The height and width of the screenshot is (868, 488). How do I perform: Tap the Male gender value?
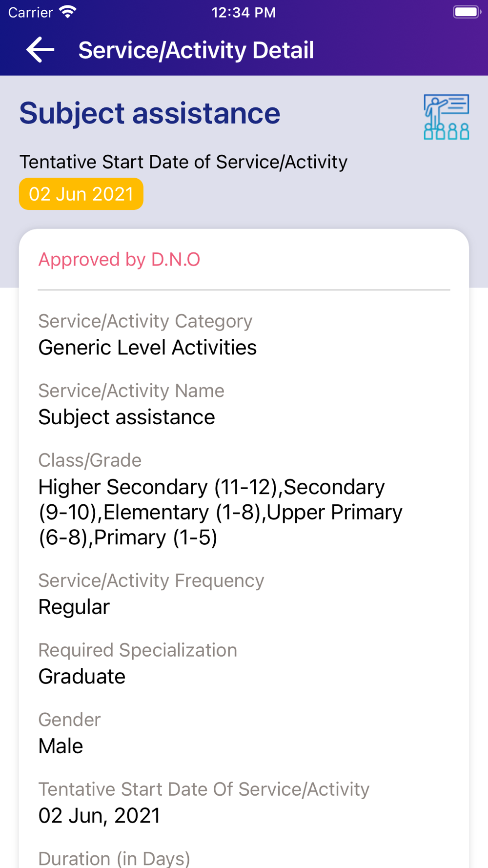[x=61, y=746]
